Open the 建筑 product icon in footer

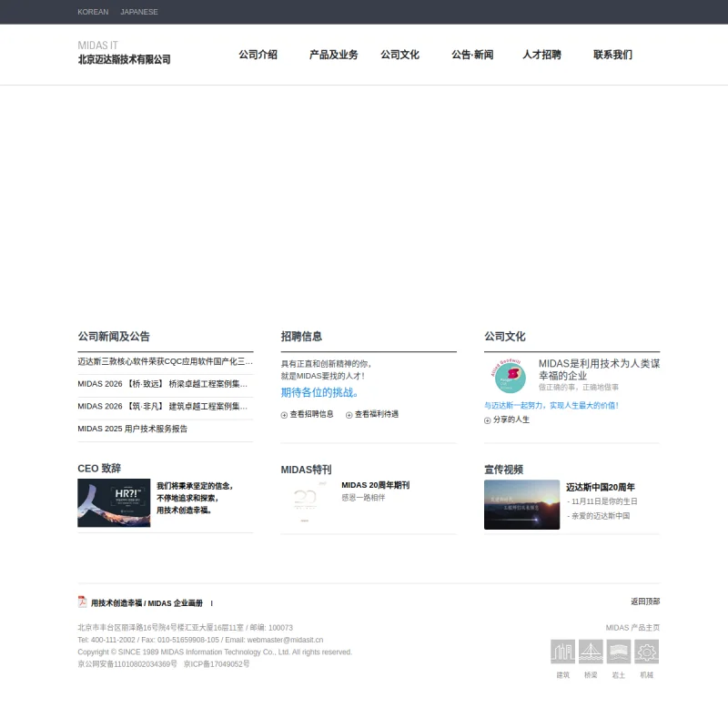pyautogui.click(x=562, y=651)
